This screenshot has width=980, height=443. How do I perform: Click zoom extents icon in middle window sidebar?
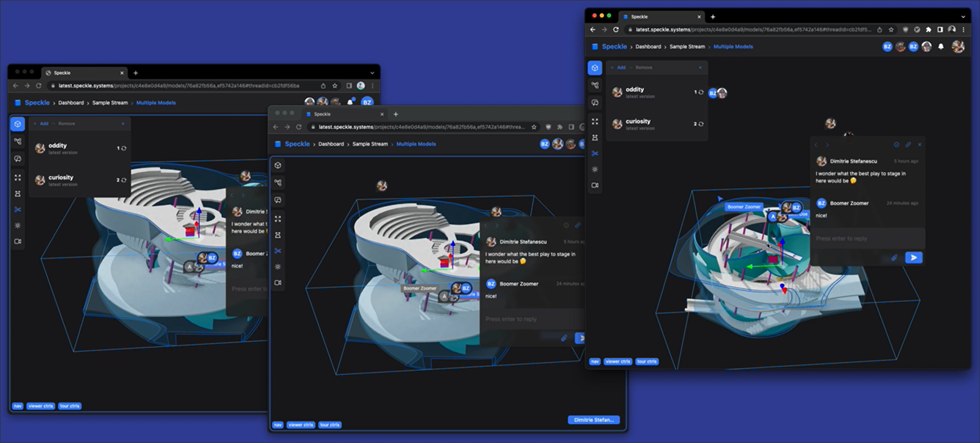[x=278, y=218]
